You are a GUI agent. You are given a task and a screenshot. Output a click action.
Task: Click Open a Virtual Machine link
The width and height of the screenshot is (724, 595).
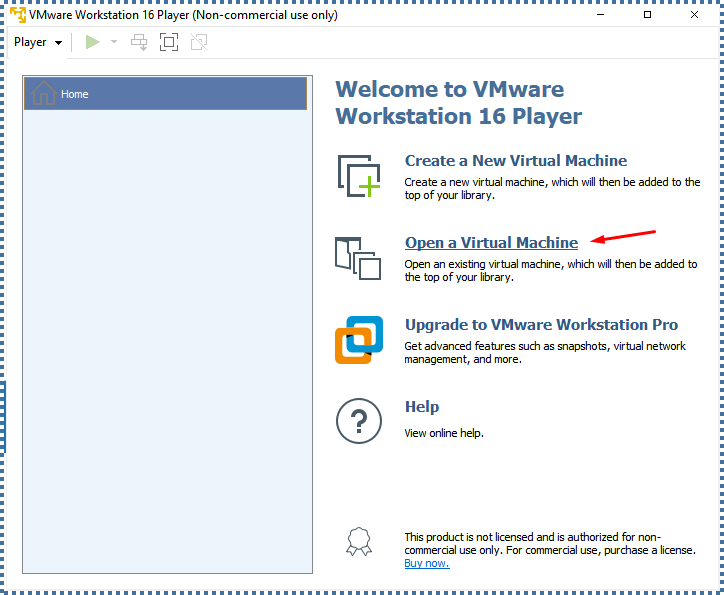click(491, 243)
